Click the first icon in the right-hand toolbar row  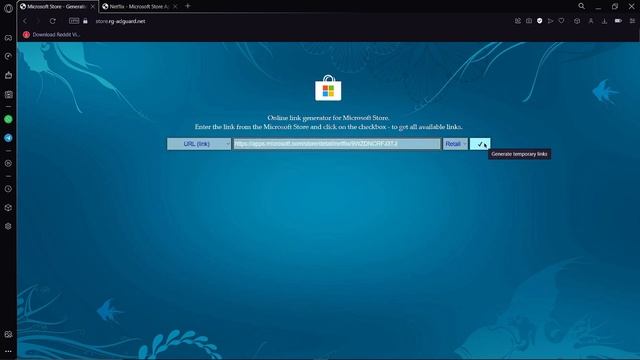pos(518,21)
